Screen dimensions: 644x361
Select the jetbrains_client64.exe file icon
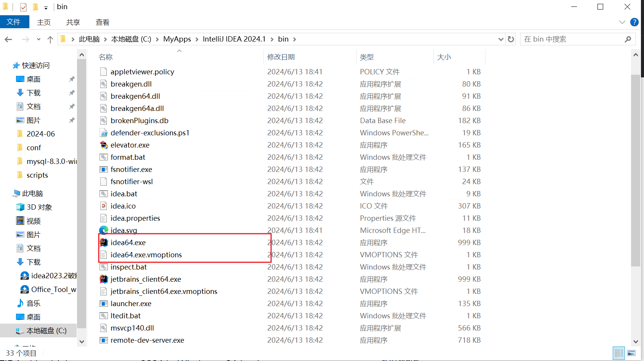103,279
